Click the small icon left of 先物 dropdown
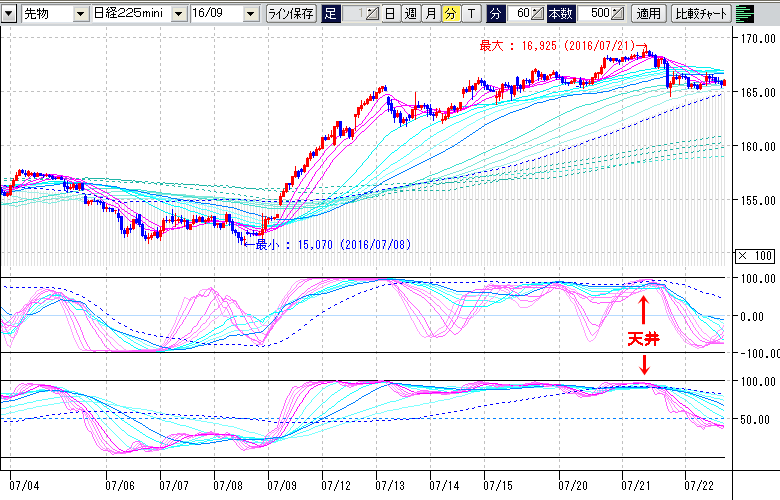The height and width of the screenshot is (500, 780). (x=9, y=15)
